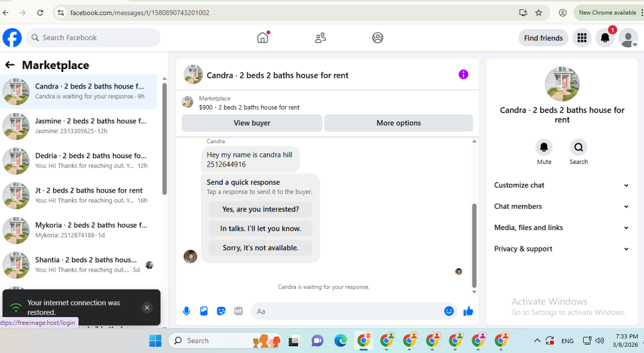Screen dimensions: 644x353
Task: Click the View buyer button
Action: (252, 123)
